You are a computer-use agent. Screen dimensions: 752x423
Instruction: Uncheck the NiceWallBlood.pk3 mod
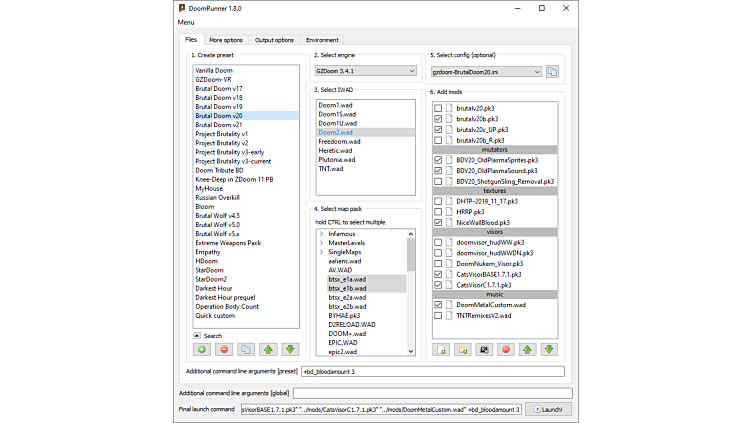pos(438,222)
